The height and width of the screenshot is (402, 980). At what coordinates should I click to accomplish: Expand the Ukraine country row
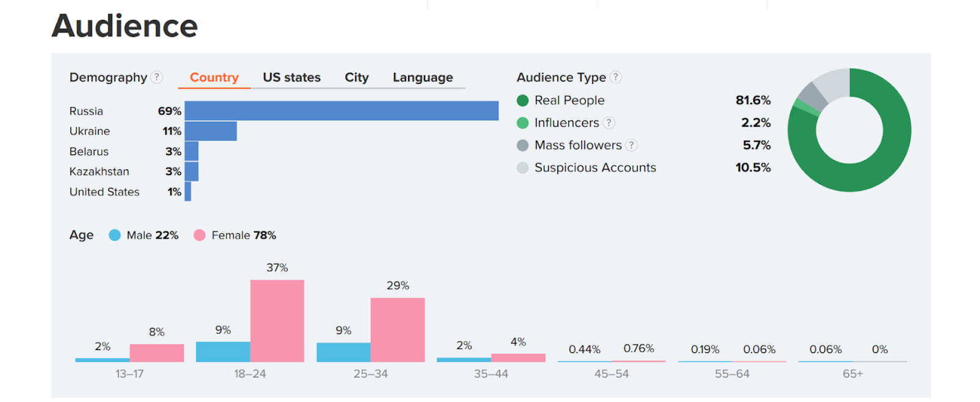pyautogui.click(x=89, y=131)
